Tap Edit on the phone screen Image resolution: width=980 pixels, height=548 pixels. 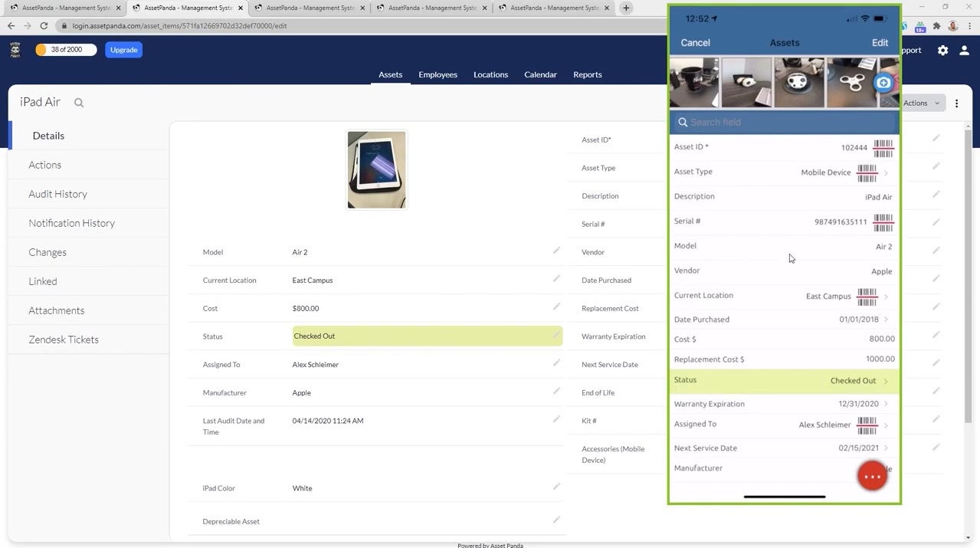pos(880,43)
